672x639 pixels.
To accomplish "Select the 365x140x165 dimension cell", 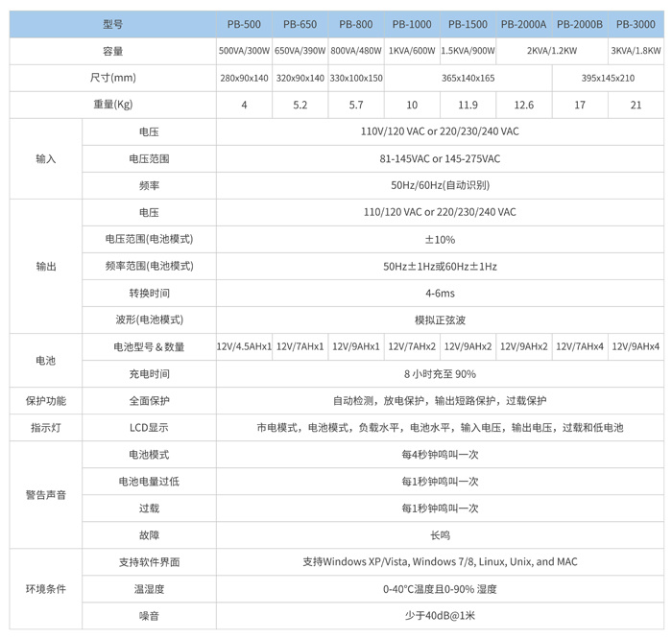I will point(468,78).
